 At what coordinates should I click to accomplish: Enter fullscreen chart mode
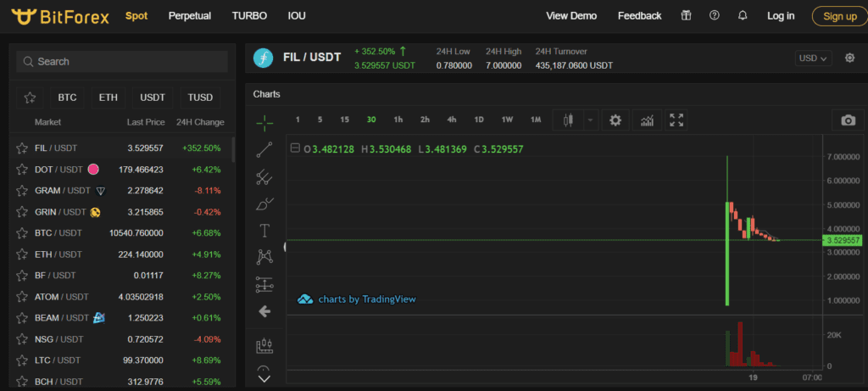pyautogui.click(x=676, y=120)
